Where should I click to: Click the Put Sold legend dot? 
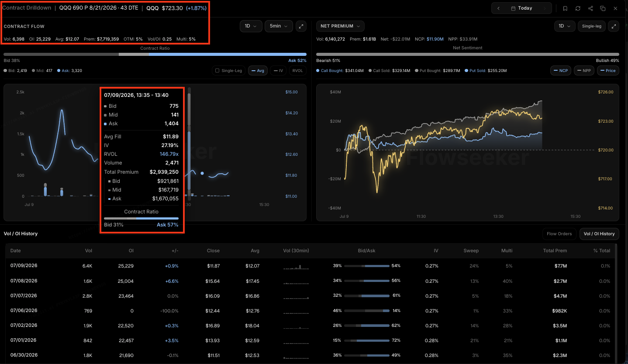(467, 71)
